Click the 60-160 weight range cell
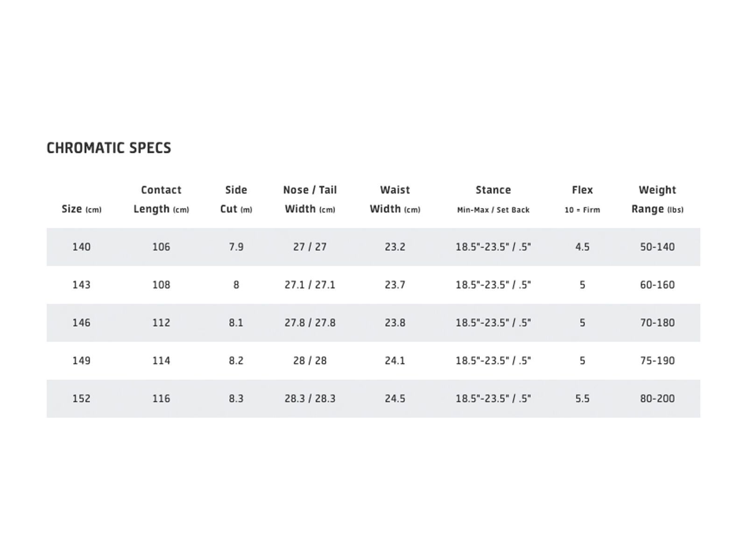The image size is (747, 560). click(x=657, y=285)
